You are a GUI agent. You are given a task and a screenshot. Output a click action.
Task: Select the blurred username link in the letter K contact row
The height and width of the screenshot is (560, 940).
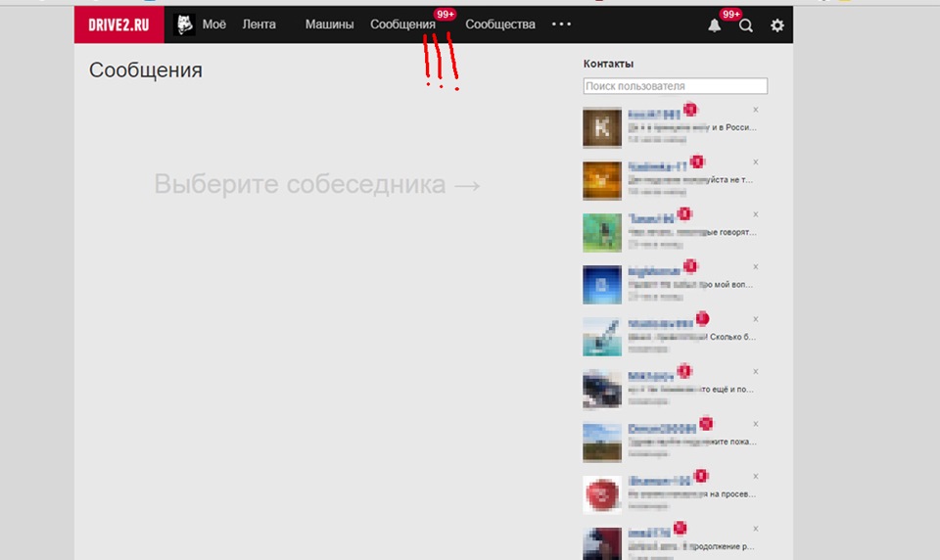point(654,114)
